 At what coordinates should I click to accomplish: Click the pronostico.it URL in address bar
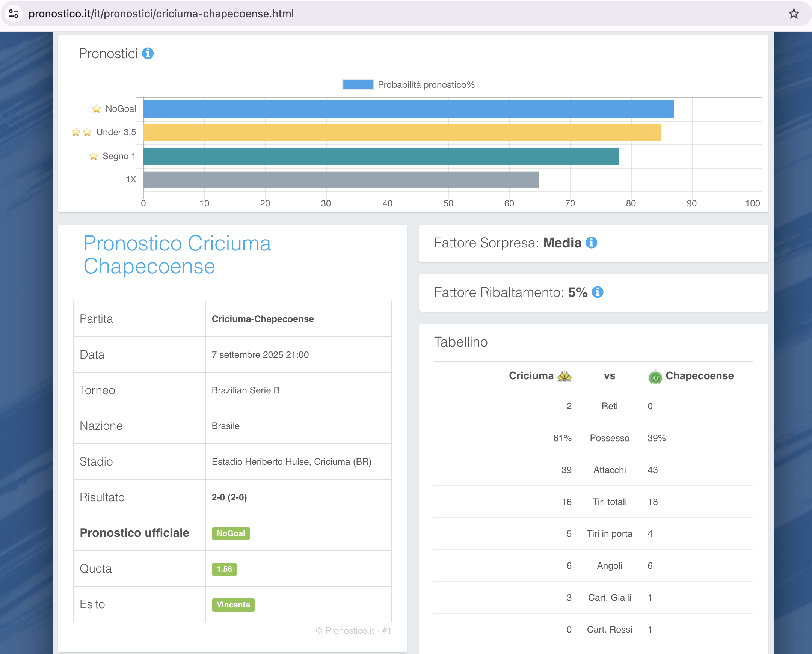point(161,14)
